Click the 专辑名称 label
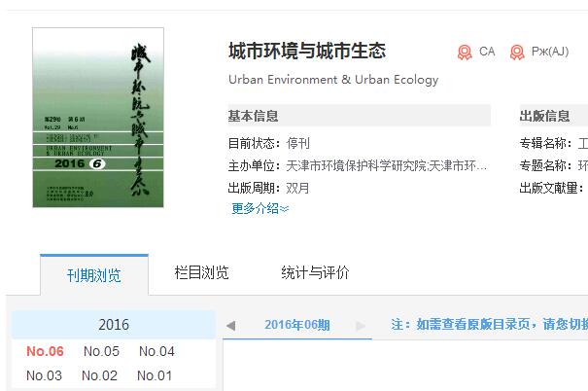The height and width of the screenshot is (391, 588). pyautogui.click(x=546, y=143)
